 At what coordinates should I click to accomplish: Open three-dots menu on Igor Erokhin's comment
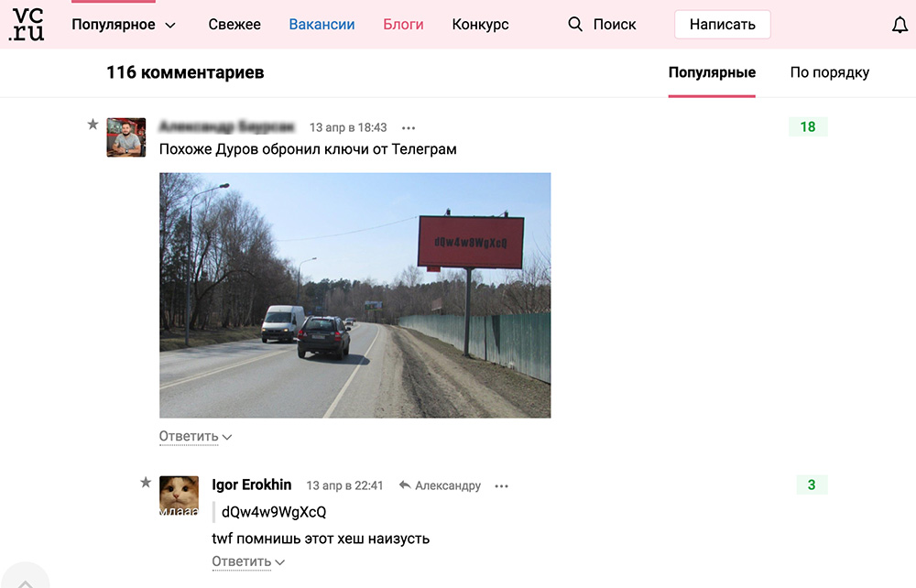click(501, 485)
